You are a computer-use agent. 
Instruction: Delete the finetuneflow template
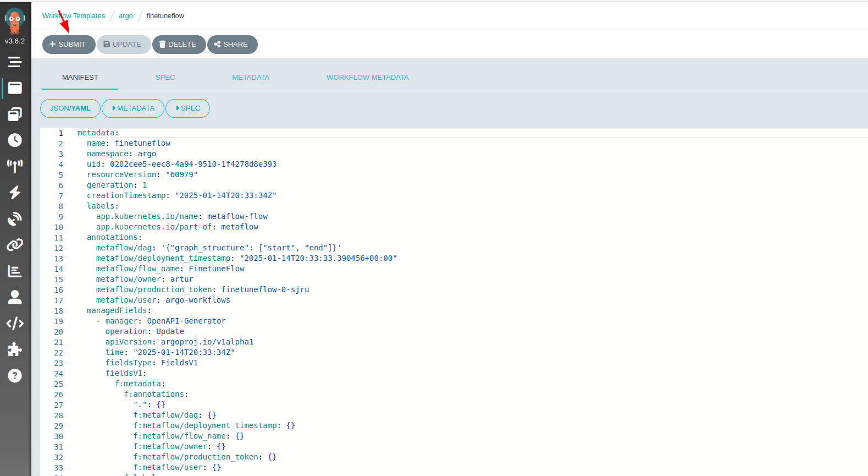coord(179,45)
